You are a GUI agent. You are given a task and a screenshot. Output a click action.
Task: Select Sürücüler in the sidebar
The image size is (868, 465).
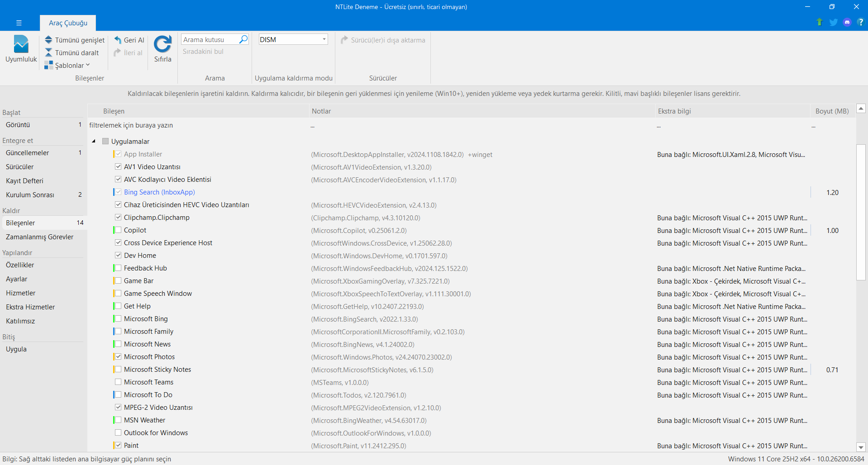click(43, 167)
